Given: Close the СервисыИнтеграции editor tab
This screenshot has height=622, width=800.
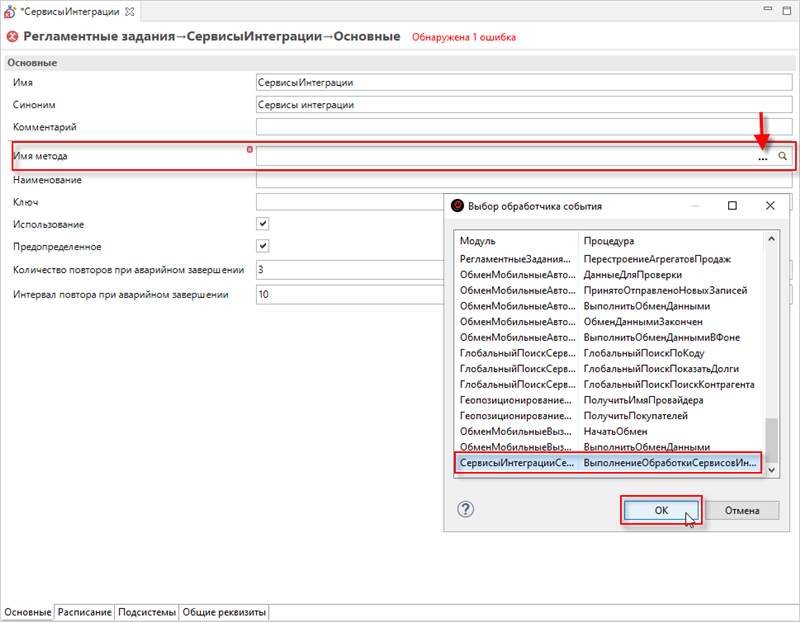Looking at the screenshot, I should [129, 10].
